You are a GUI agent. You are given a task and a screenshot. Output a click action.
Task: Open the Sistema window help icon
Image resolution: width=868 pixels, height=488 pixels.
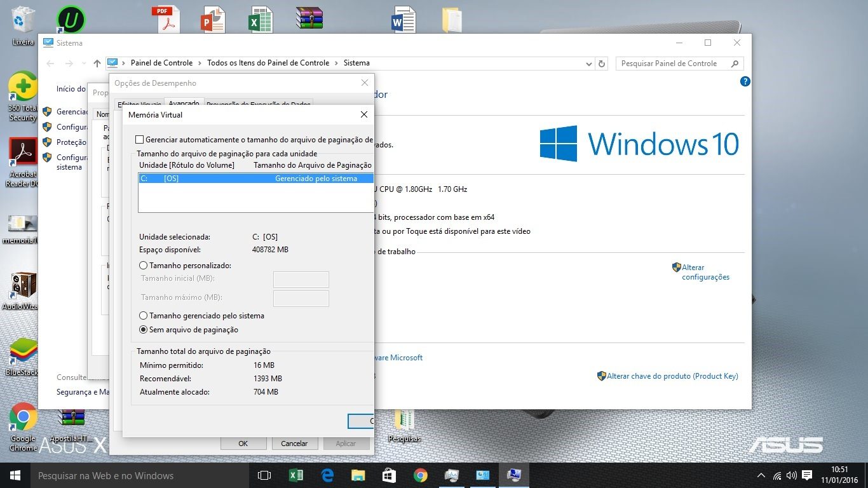[745, 81]
